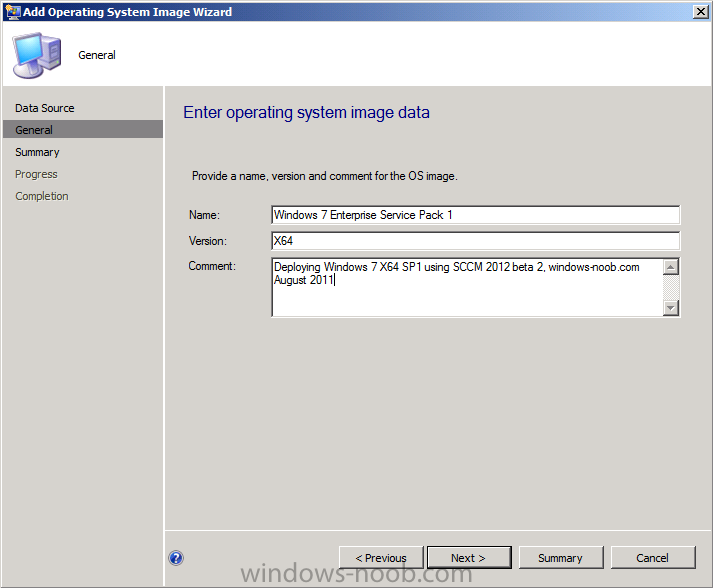The width and height of the screenshot is (713, 588).
Task: Click the 'General' header title text
Action: point(97,55)
